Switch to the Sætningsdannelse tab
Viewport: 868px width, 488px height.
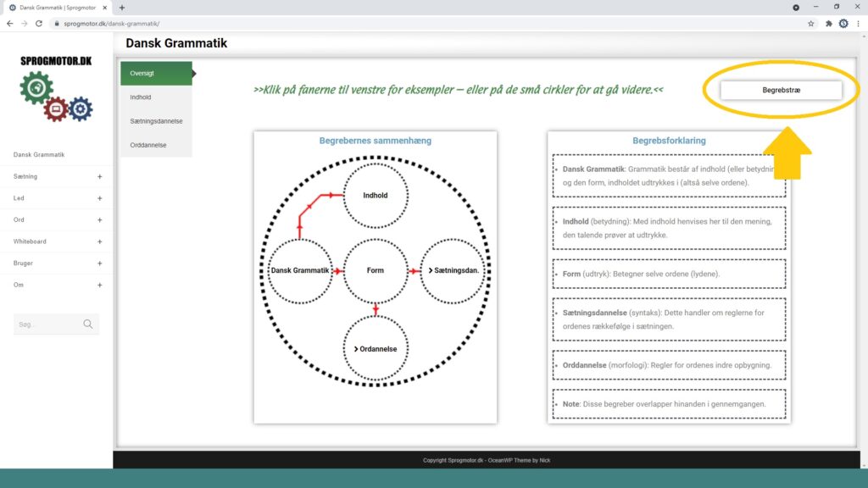click(156, 121)
